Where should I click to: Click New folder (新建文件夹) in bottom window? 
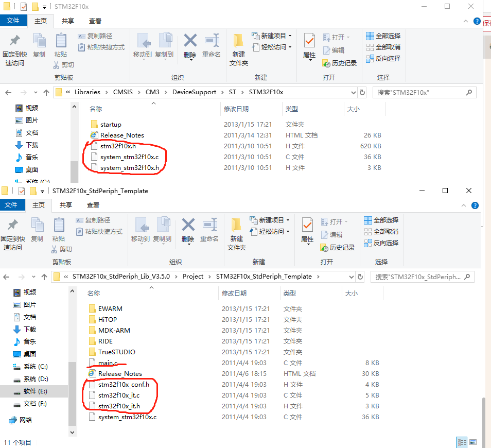coord(236,234)
